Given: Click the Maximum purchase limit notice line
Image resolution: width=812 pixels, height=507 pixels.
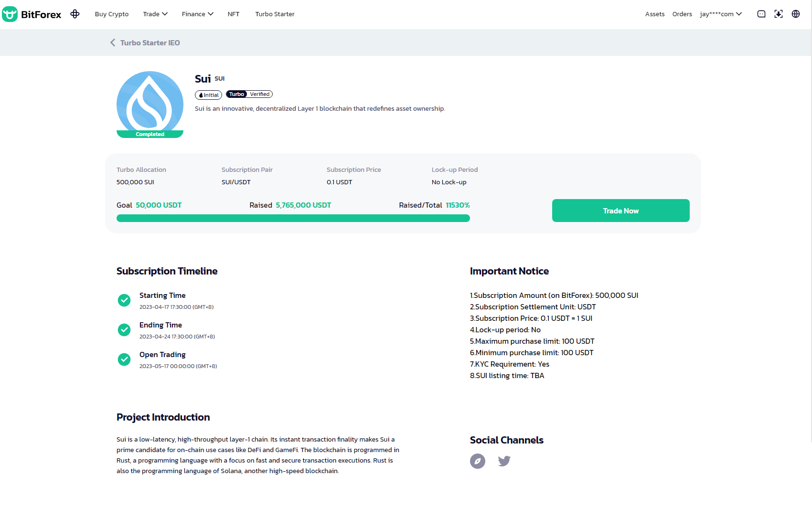Looking at the screenshot, I should (532, 341).
